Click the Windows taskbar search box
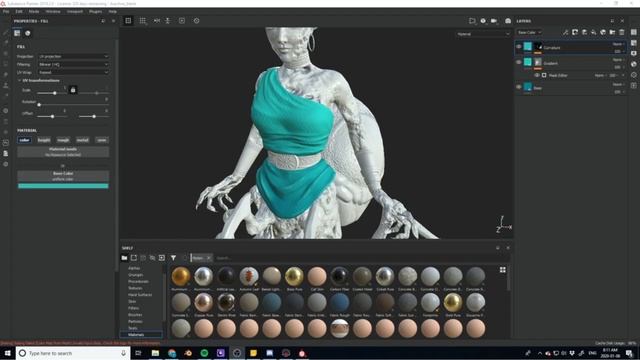640x360 pixels. tap(73, 353)
